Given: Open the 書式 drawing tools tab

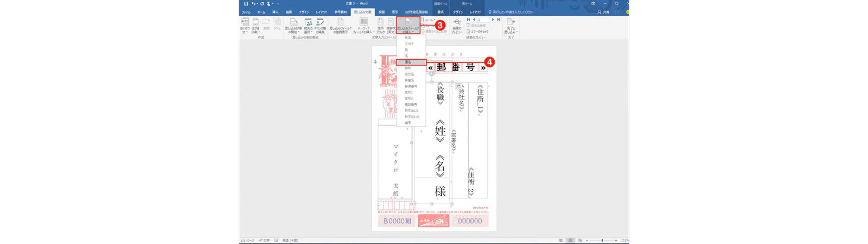Looking at the screenshot, I should 441,12.
